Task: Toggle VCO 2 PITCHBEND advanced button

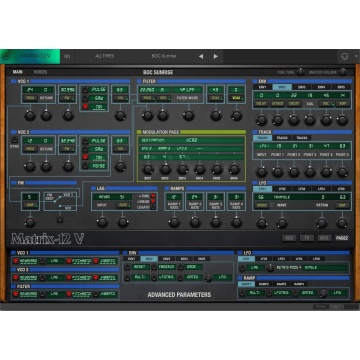Action: tap(69, 278)
